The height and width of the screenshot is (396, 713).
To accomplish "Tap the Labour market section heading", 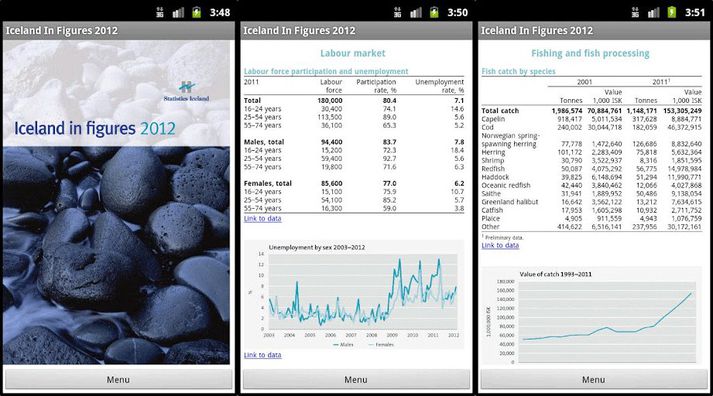I will point(353,53).
